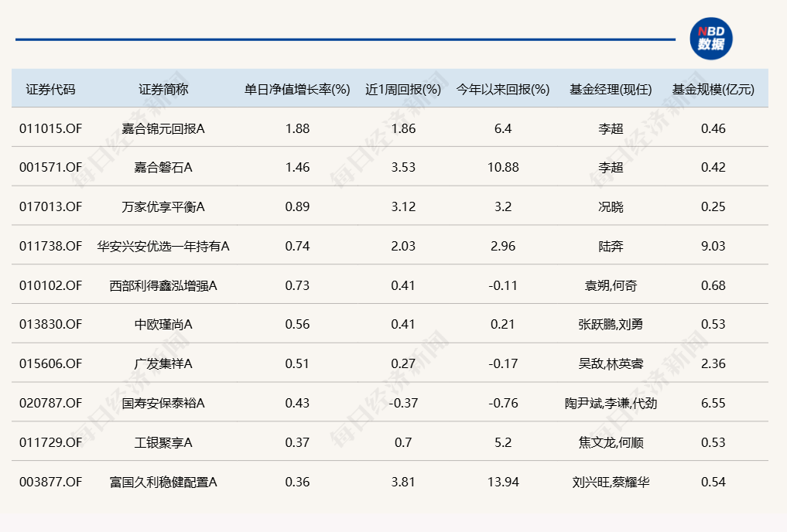
Task: Click fund managers 陶尹斌,李谦,代劲
Action: coord(611,403)
